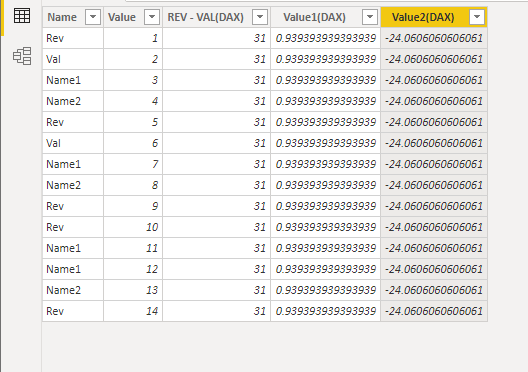Click the Value cell showing 3
Viewport: 528px width, 372px height.
tap(133, 80)
